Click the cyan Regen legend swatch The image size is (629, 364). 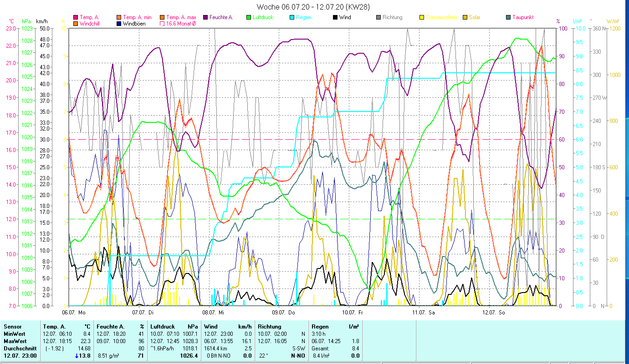point(291,17)
